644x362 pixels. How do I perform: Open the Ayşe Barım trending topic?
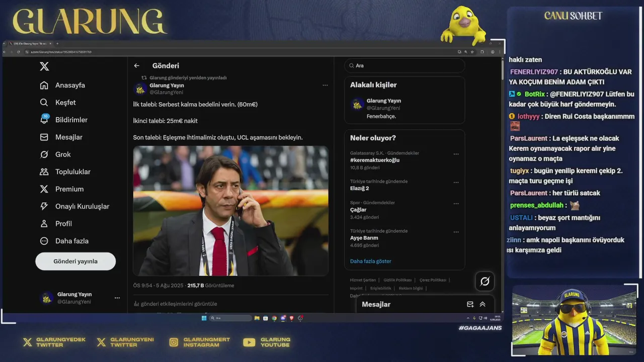click(364, 238)
